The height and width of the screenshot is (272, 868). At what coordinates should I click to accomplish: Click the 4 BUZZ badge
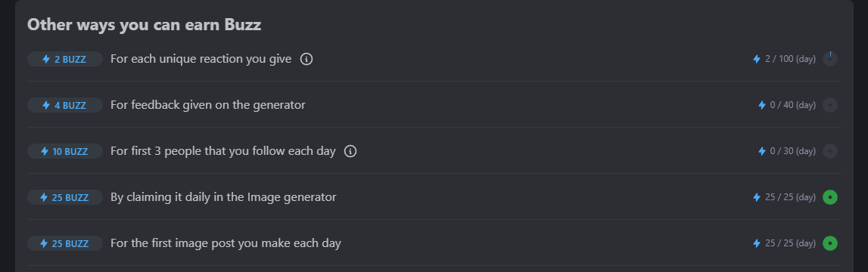tap(65, 105)
